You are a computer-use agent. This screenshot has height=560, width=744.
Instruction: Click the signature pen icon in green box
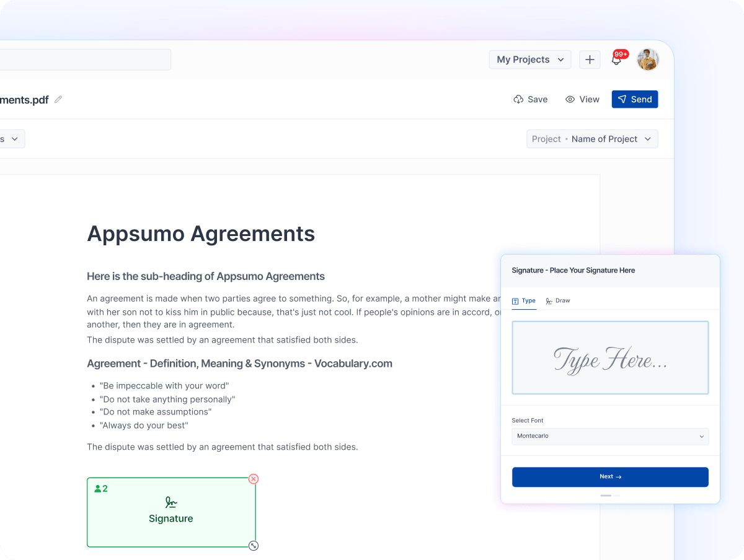[171, 502]
